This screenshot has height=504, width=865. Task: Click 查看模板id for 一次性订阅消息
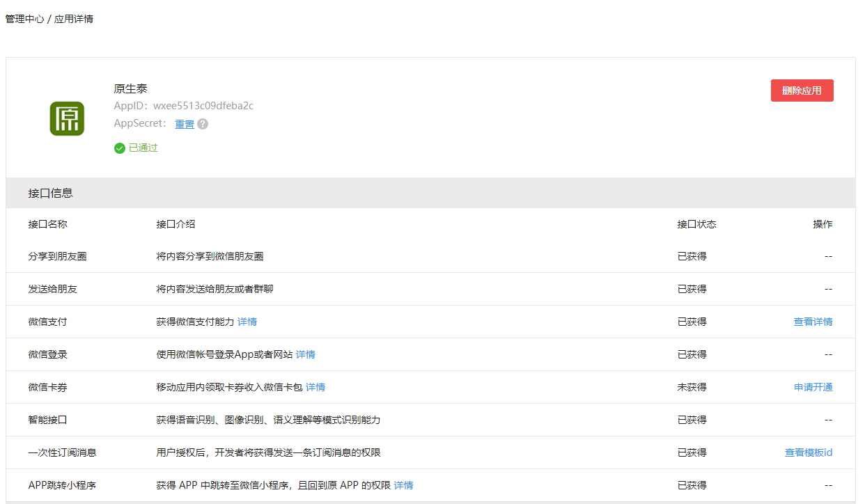(x=809, y=452)
